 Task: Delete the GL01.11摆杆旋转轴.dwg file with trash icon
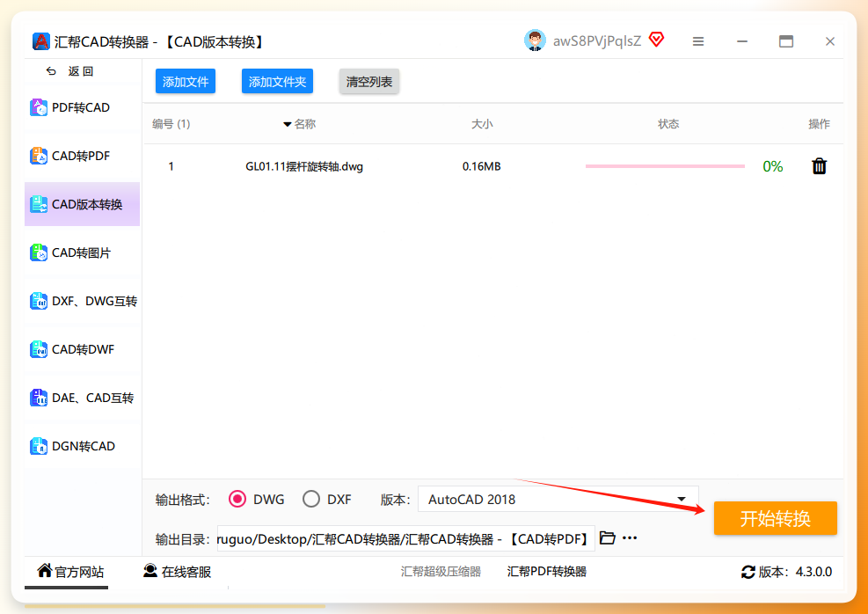coord(820,166)
